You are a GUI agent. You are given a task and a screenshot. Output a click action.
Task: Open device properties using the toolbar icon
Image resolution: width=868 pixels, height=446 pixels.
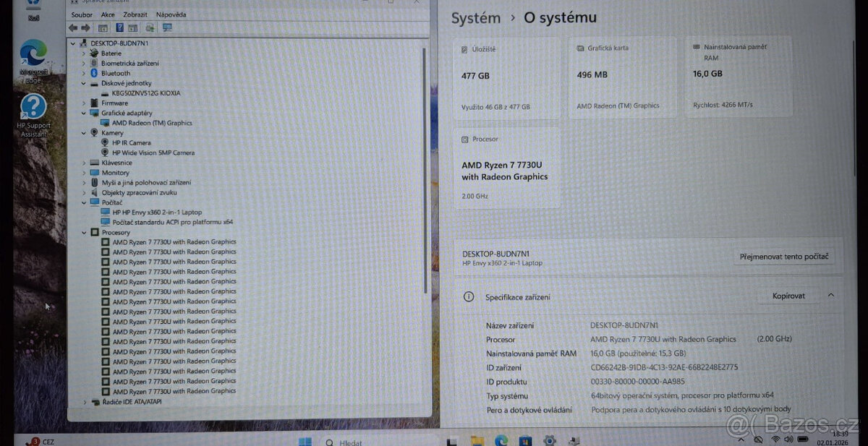coord(103,27)
